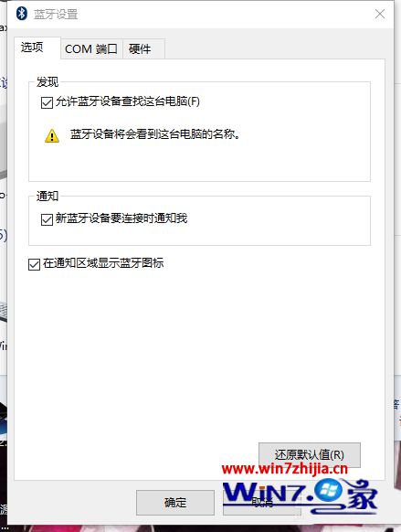
Task: Confirm with the 确定 button
Action: pos(175,502)
